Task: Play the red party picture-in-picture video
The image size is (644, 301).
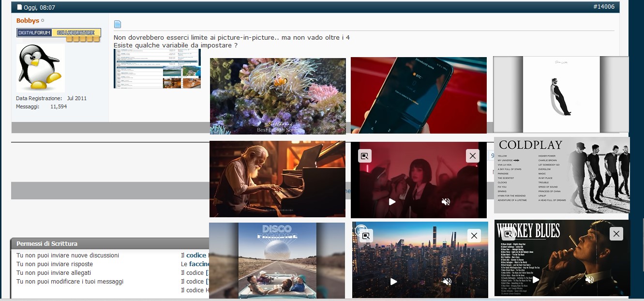Action: click(x=392, y=202)
